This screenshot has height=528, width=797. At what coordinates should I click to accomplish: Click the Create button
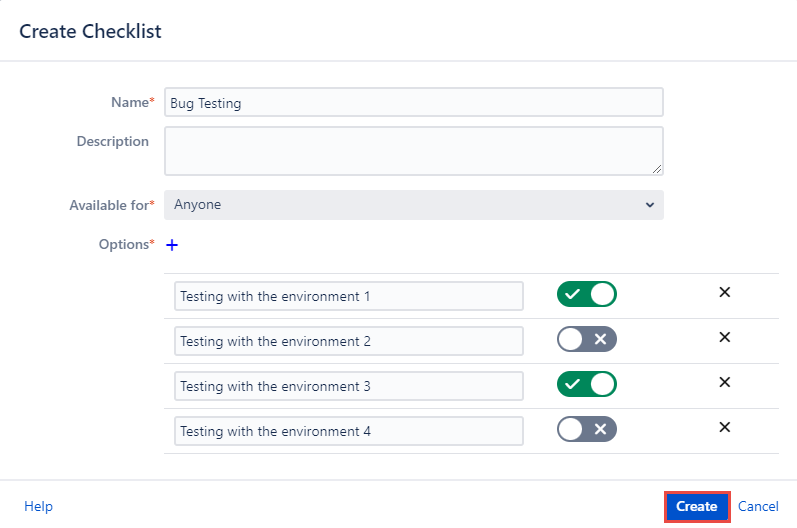tap(696, 506)
